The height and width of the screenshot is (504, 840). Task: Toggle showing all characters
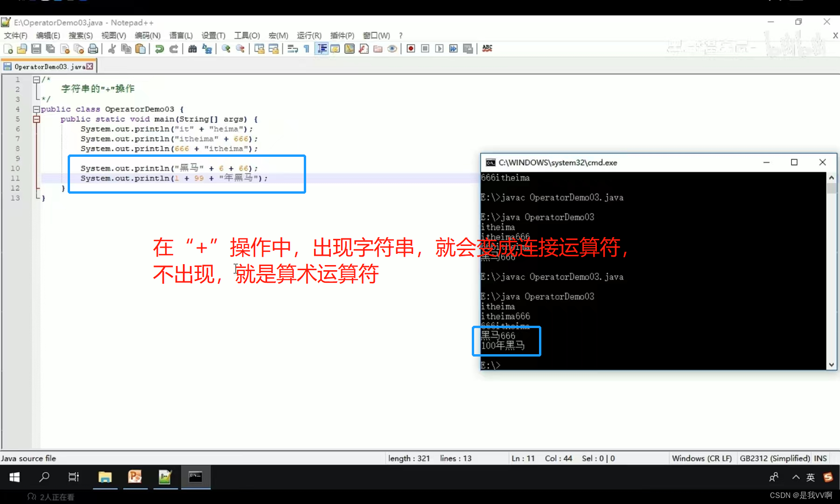(x=306, y=49)
